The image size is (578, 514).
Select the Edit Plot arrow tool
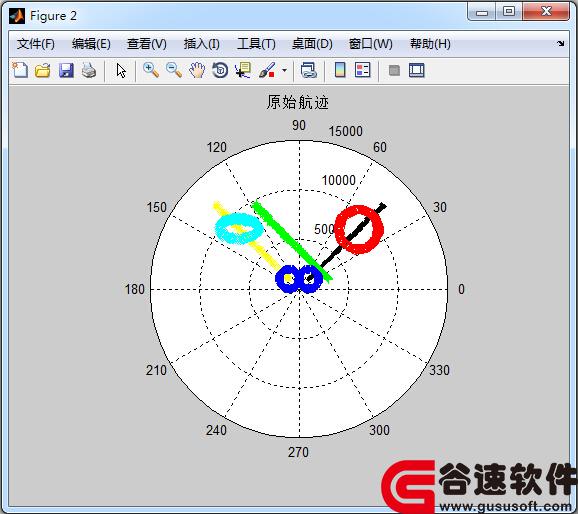(x=121, y=70)
